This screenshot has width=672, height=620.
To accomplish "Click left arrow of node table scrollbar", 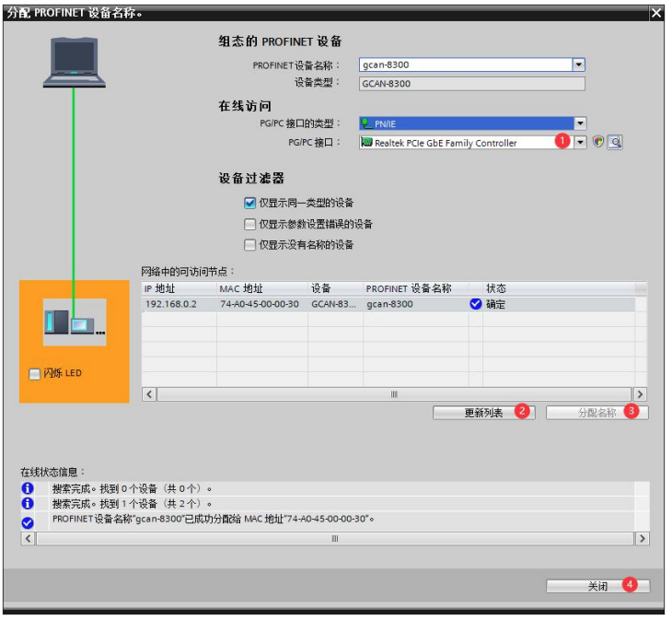I will pos(149,394).
